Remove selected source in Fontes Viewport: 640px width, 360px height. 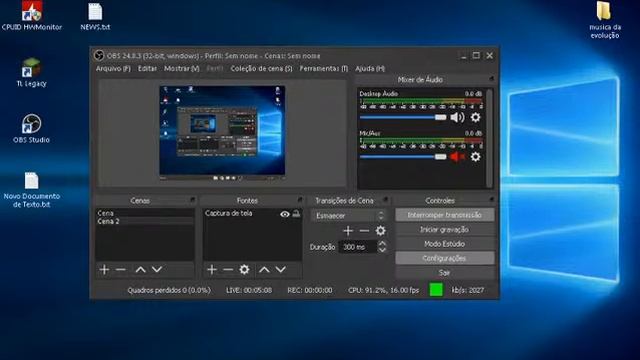[x=228, y=269]
